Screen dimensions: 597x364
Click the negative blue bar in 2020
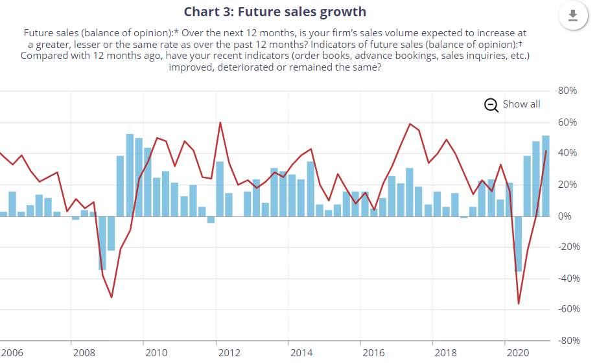point(518,244)
